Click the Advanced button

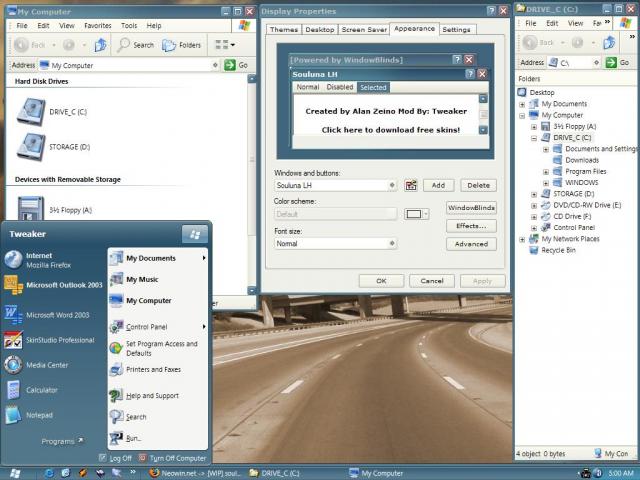click(x=471, y=244)
